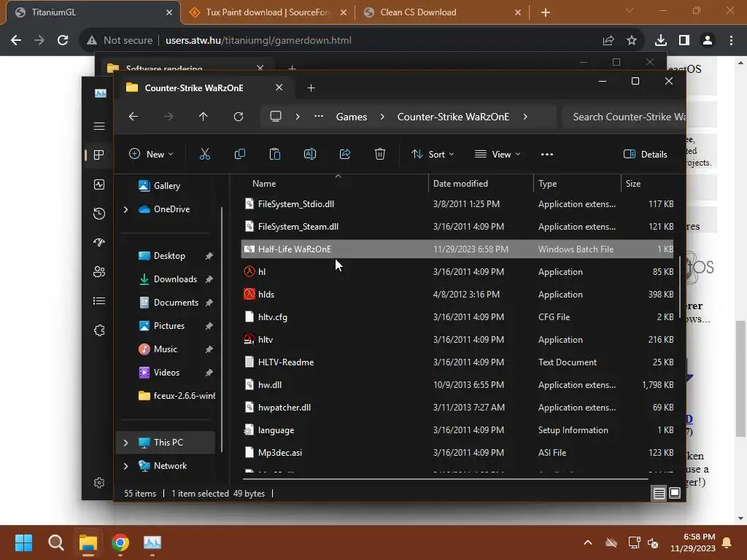
Task: Open Chrome profile icon
Action: (708, 41)
